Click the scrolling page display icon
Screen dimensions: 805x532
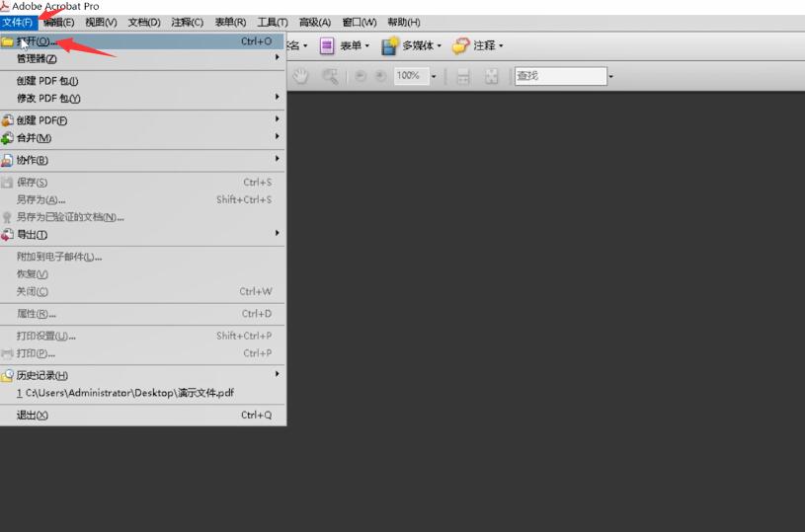pos(463,76)
